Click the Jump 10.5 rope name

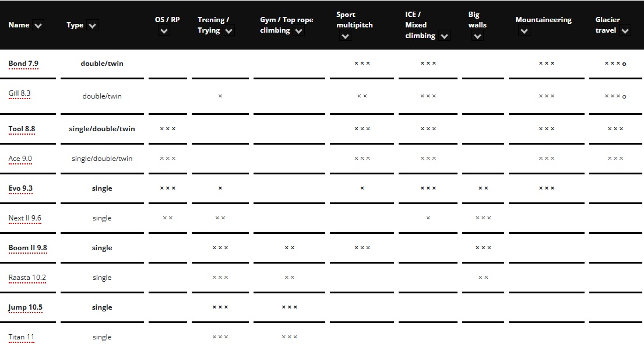pyautogui.click(x=25, y=307)
